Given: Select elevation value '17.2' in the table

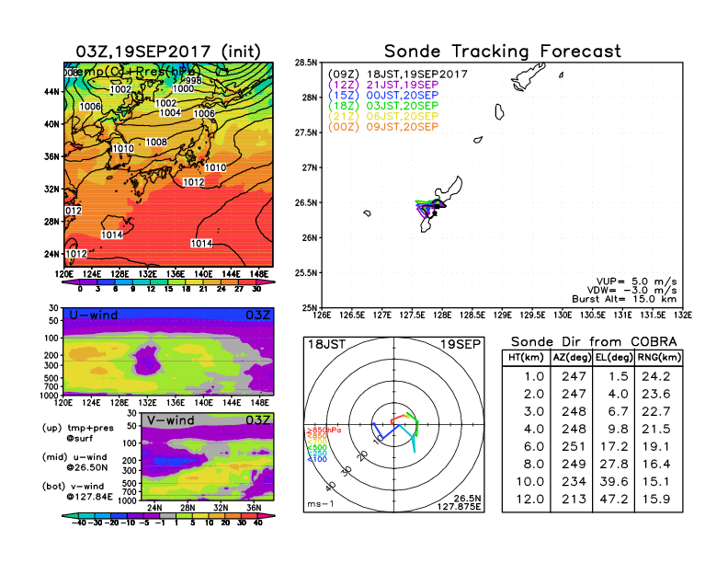Looking at the screenshot, I should click(x=614, y=446).
